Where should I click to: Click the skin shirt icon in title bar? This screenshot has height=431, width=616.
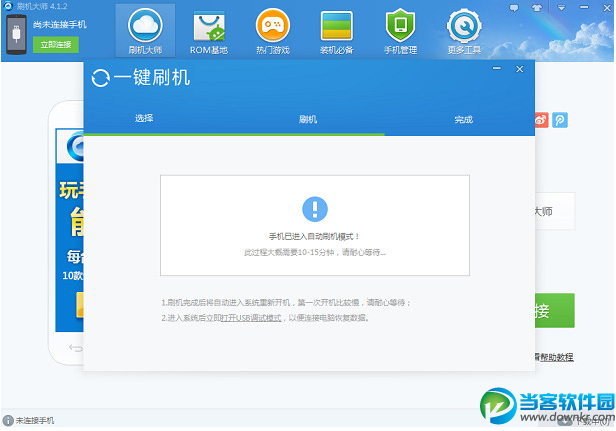537,7
